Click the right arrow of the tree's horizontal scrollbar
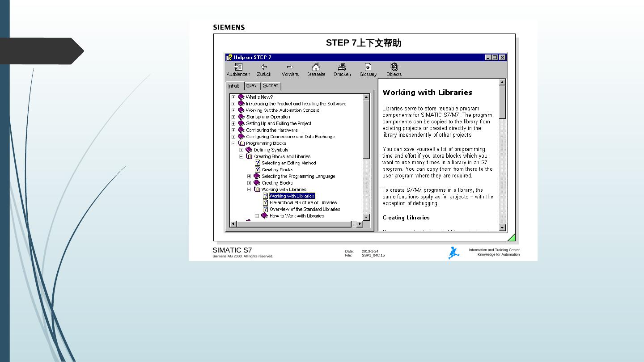This screenshot has height=362, width=644. (x=360, y=224)
